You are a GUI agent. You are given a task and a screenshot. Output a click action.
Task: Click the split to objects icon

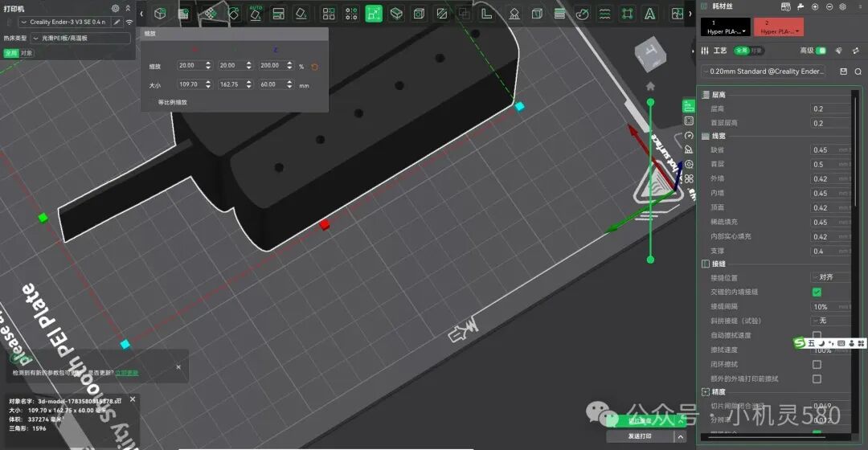tap(329, 14)
